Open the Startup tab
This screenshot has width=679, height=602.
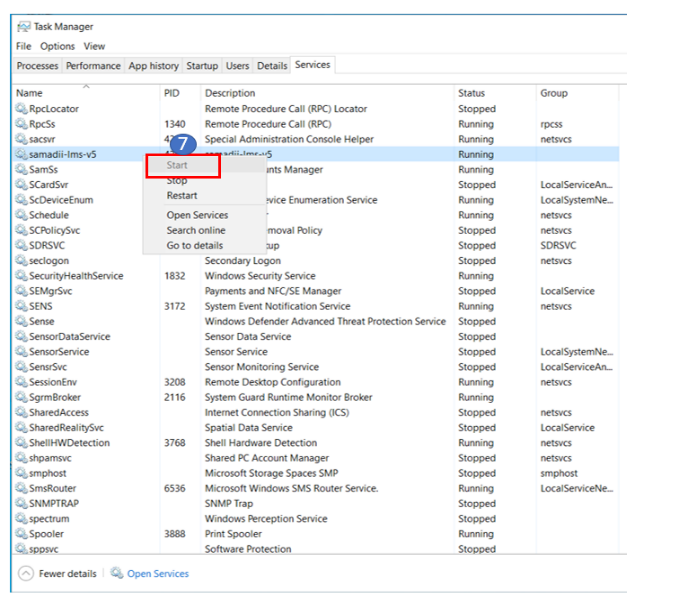tap(202, 66)
